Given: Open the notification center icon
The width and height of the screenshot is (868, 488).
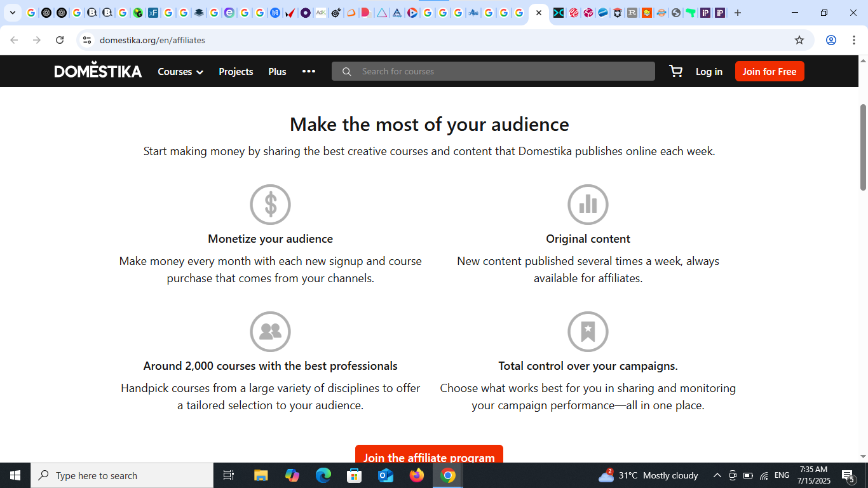Looking at the screenshot, I should pyautogui.click(x=848, y=475).
